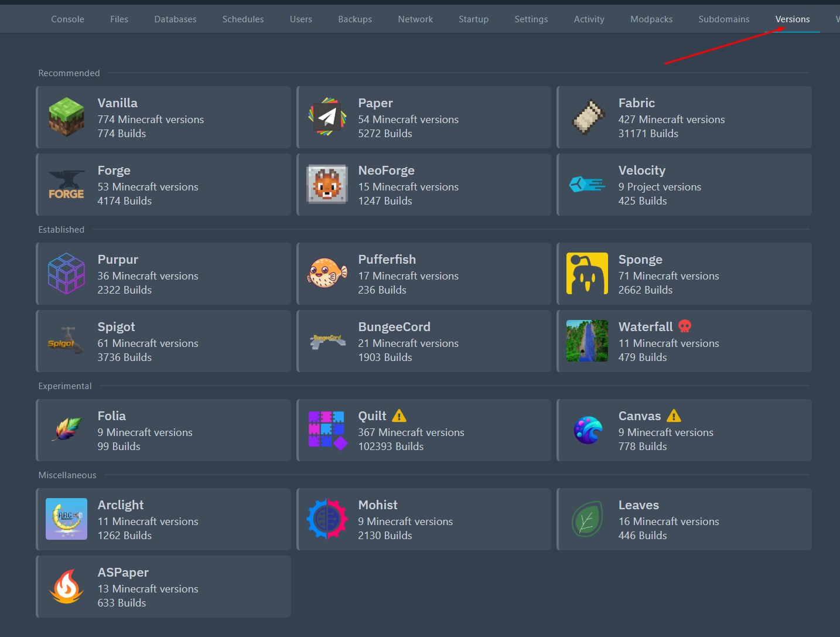Click the red skull beside Waterfall
This screenshot has width=840, height=637.
(685, 326)
